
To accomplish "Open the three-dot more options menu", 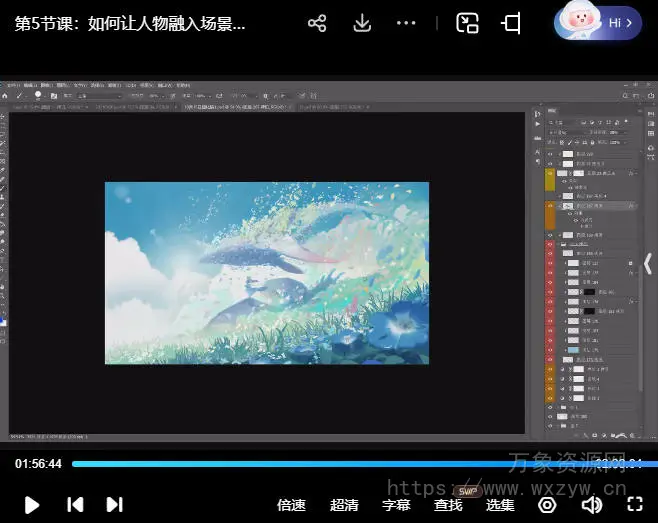I will click(406, 23).
